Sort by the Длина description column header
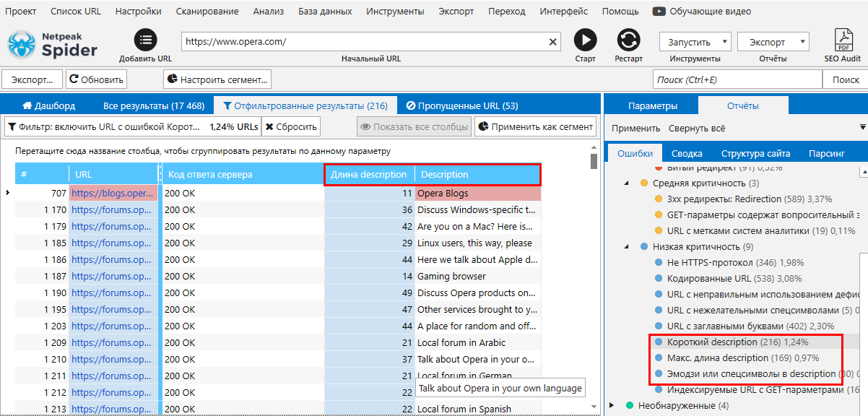The width and height of the screenshot is (868, 416). (x=369, y=174)
